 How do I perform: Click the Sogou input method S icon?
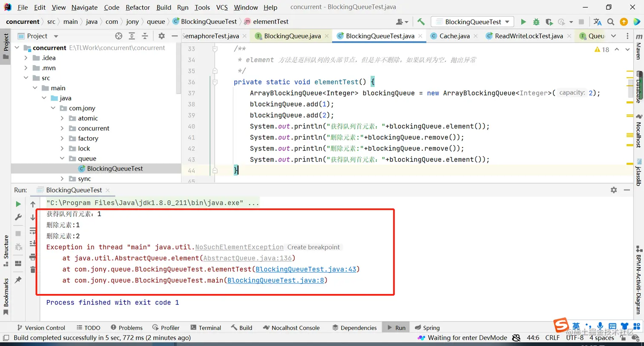[x=561, y=326]
